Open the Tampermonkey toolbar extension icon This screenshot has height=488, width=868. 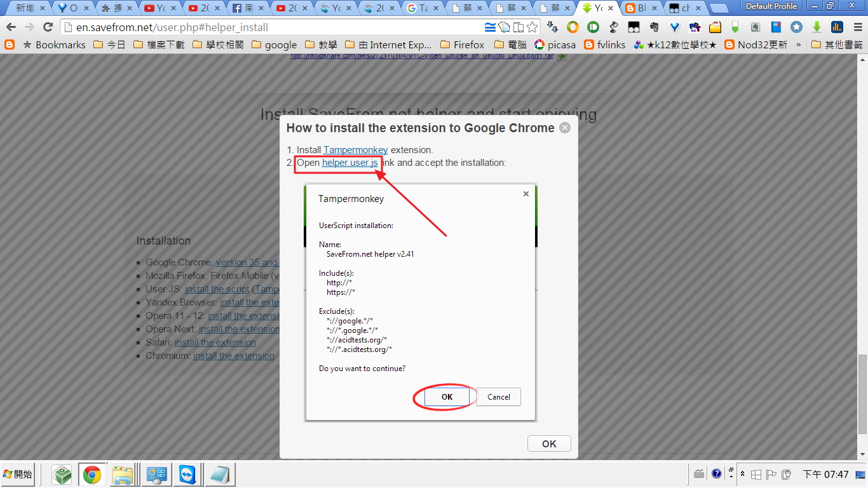pos(634,27)
